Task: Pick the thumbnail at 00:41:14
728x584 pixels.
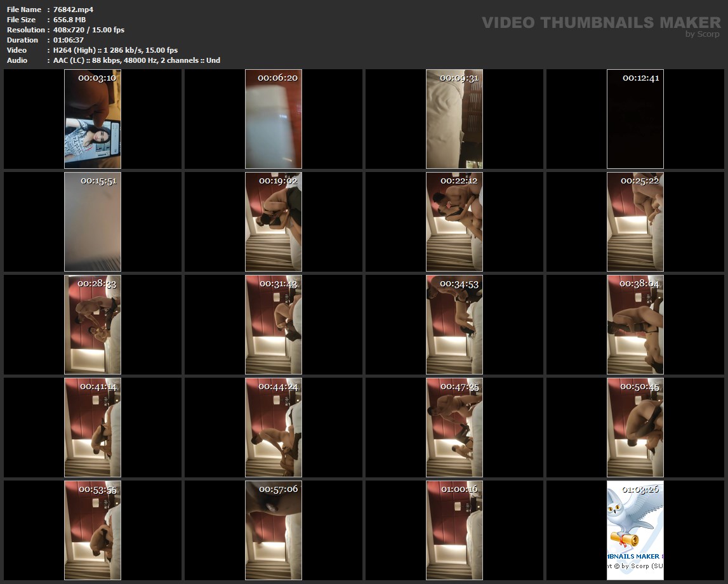Action: 93,427
